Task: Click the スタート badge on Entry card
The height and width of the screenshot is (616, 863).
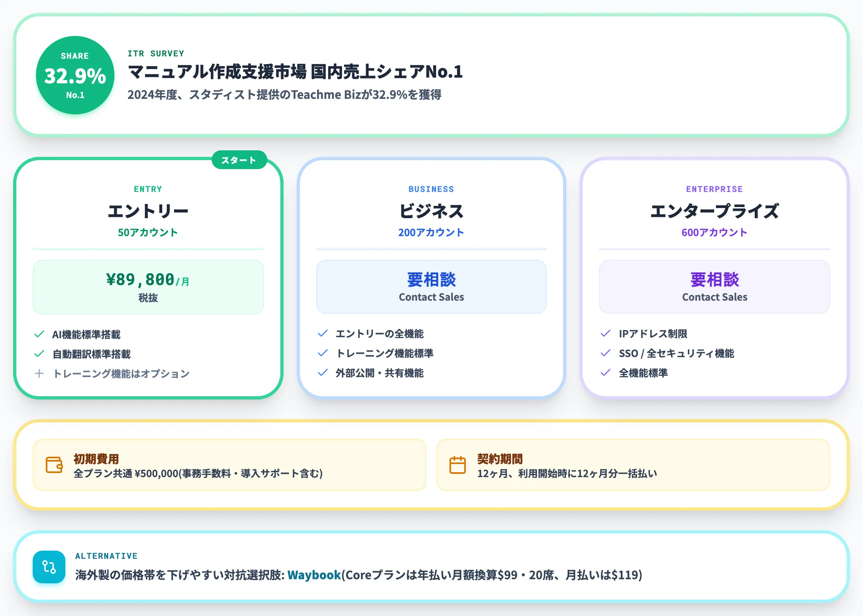Action: coord(239,160)
